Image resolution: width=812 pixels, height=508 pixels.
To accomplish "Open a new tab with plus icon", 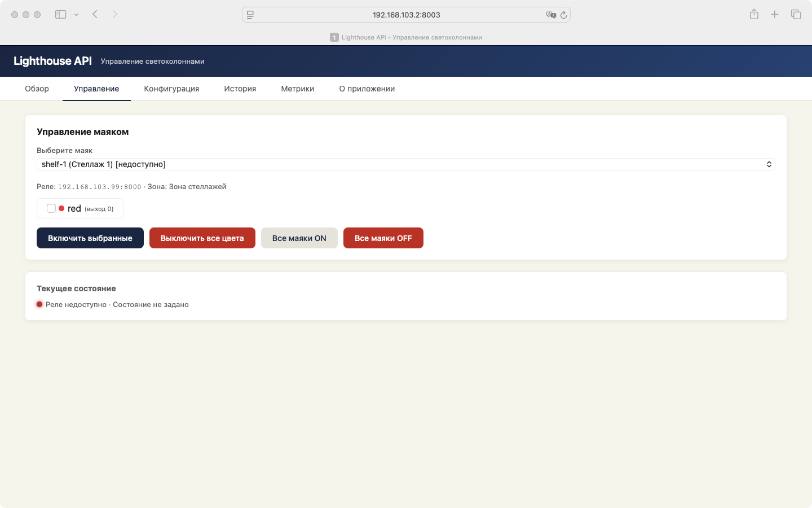I will [775, 15].
